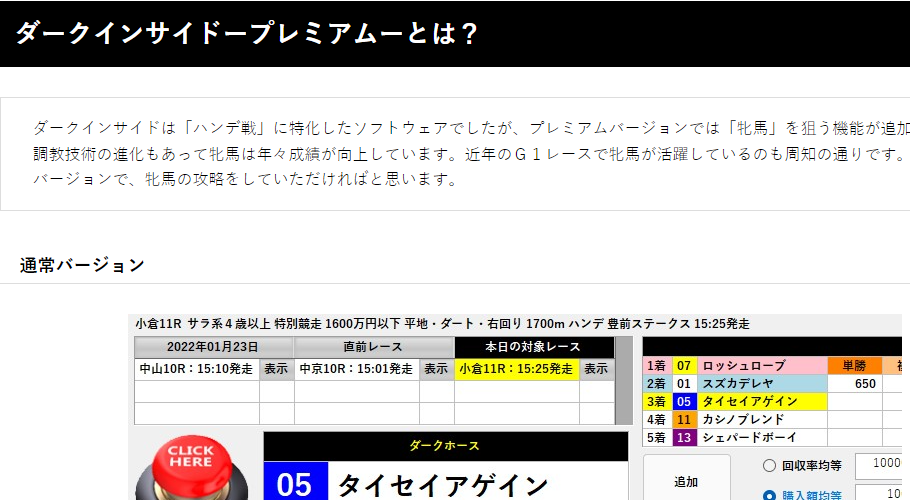Click the 本日の対象レース column header
This screenshot has width=910, height=500.
pyautogui.click(x=534, y=347)
